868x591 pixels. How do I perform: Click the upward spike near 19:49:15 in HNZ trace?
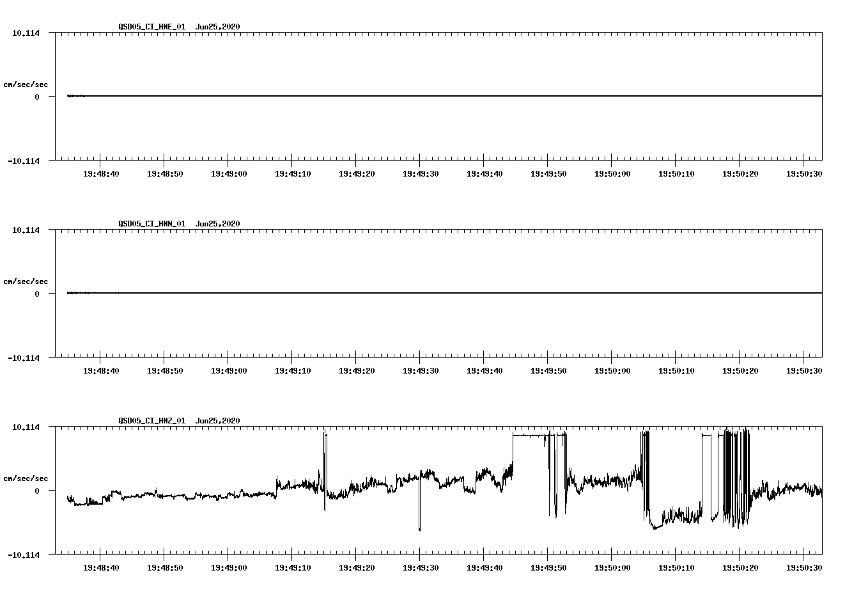pyautogui.click(x=325, y=461)
